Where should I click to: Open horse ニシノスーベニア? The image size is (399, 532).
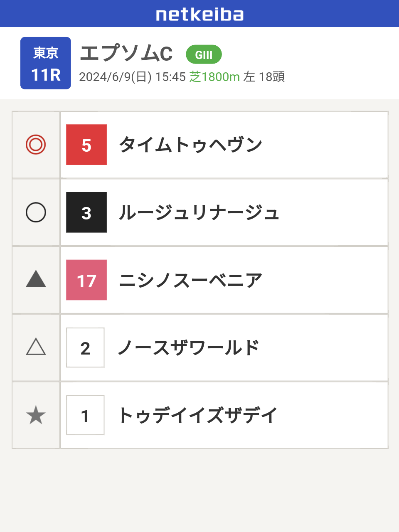(190, 281)
